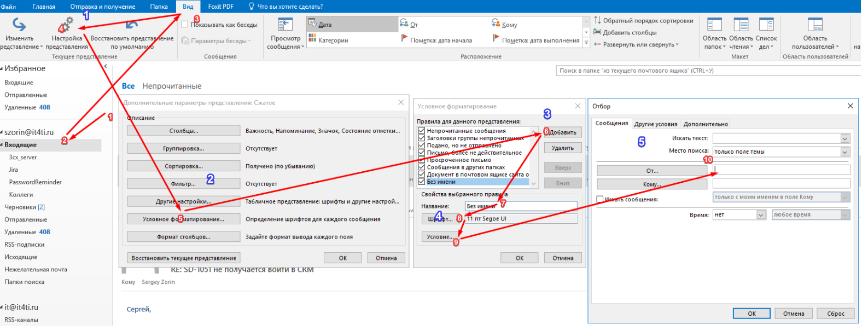Toggle the search messages checkbox in Filter dialog

600,200
